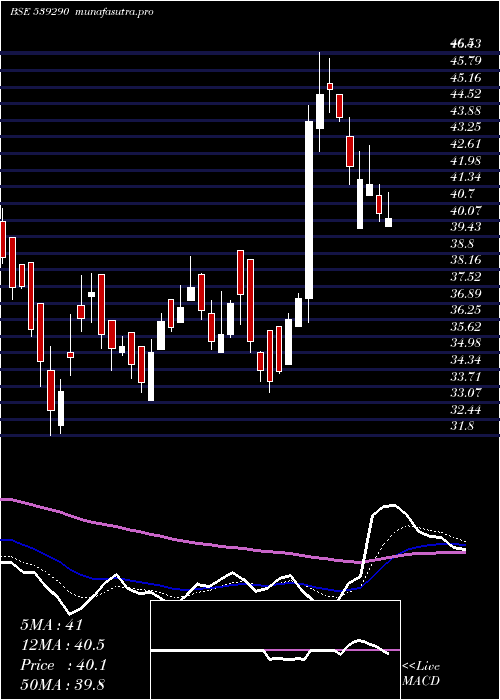The width and height of the screenshot is (500, 700).
Task: Click the 41.98 price level label
Action: click(466, 160)
